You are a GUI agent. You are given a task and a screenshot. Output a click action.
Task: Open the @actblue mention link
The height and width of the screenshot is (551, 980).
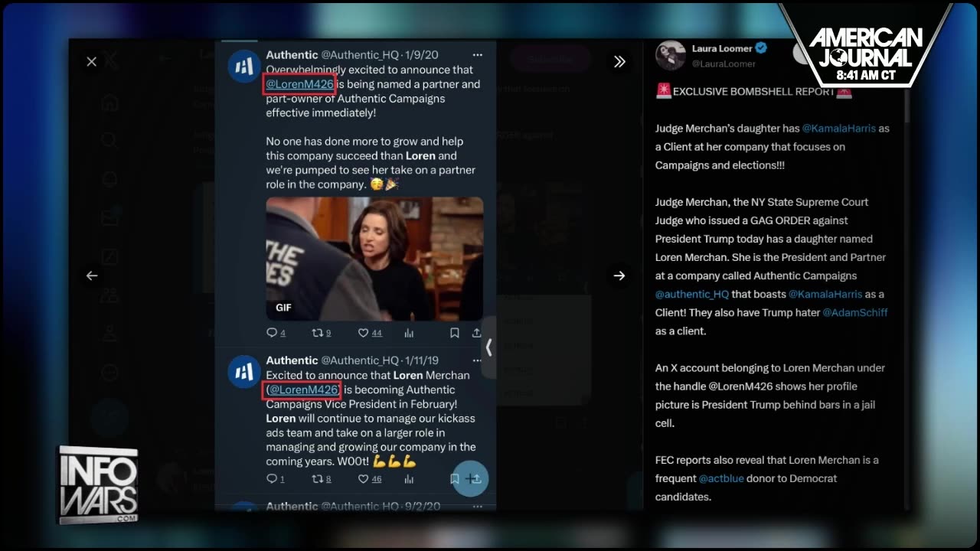pyautogui.click(x=720, y=478)
